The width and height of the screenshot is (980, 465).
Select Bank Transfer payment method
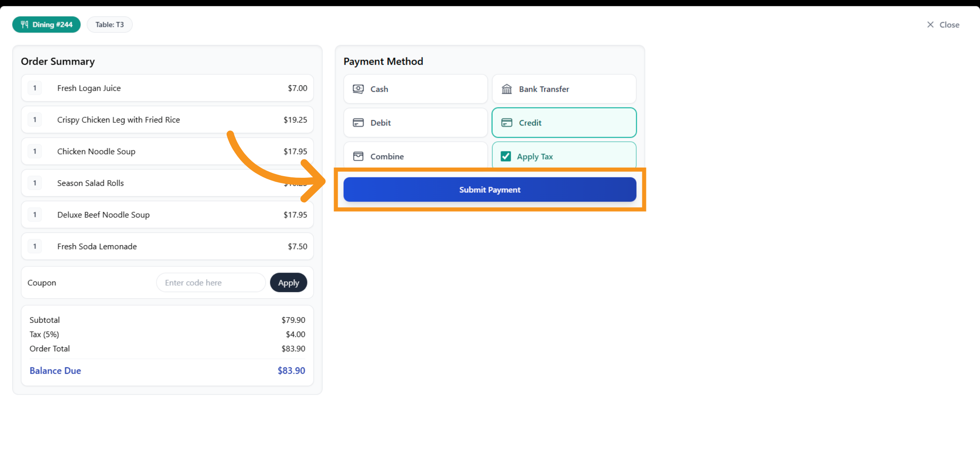563,89
